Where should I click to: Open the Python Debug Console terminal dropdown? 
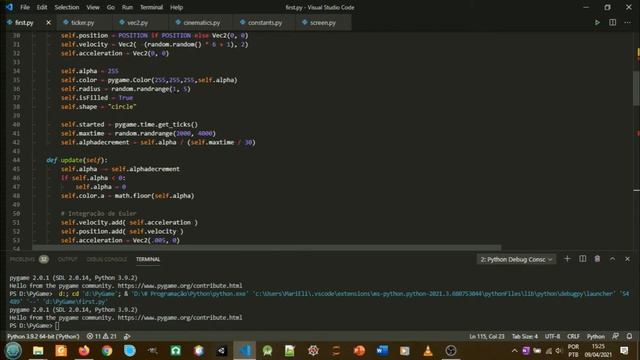click(x=516, y=259)
